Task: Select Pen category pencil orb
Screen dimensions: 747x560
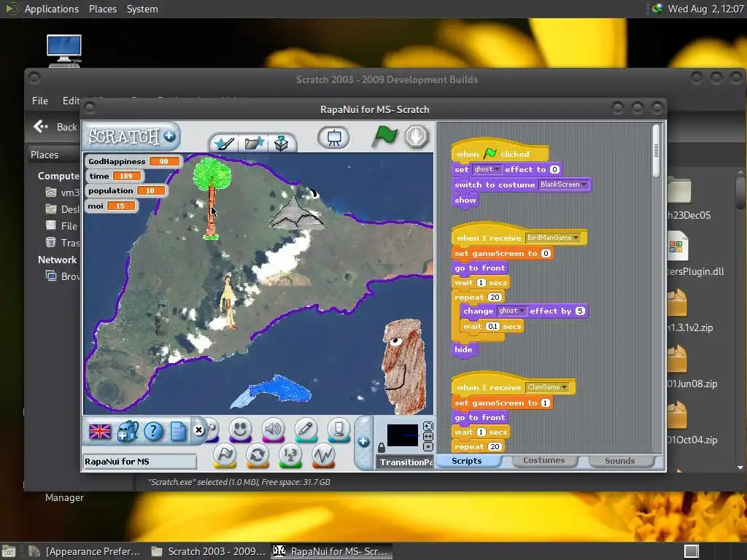Action: (x=306, y=430)
